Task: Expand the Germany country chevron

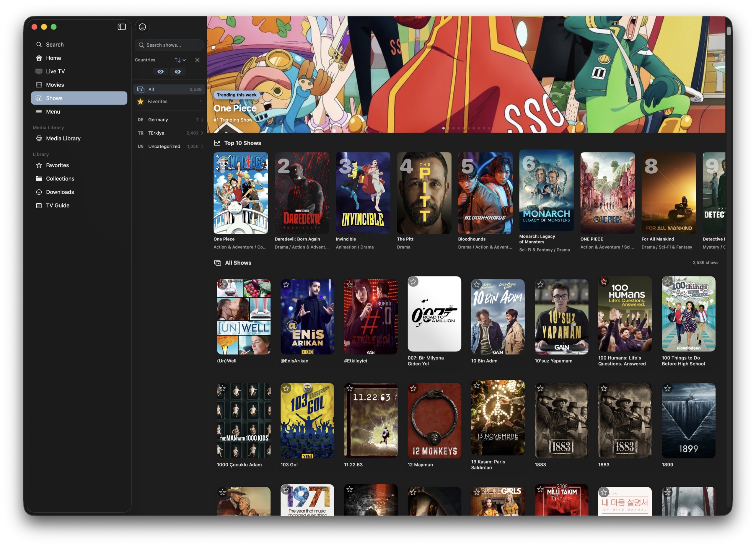Action: (x=202, y=120)
